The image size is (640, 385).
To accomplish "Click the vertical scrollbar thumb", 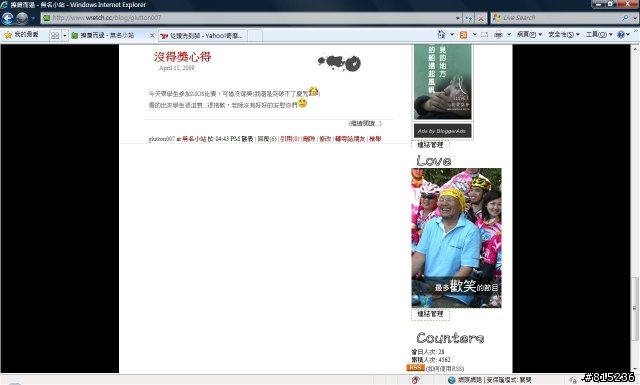I will (x=635, y=309).
